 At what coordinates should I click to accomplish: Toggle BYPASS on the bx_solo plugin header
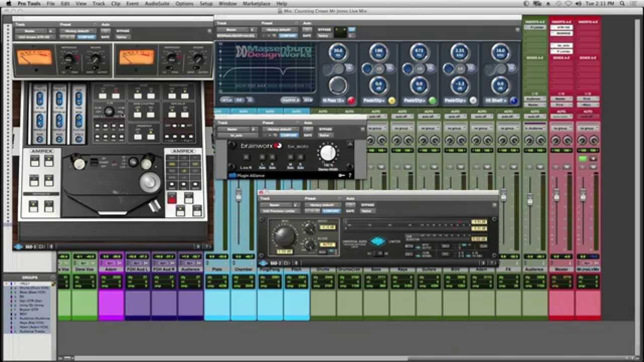click(325, 129)
